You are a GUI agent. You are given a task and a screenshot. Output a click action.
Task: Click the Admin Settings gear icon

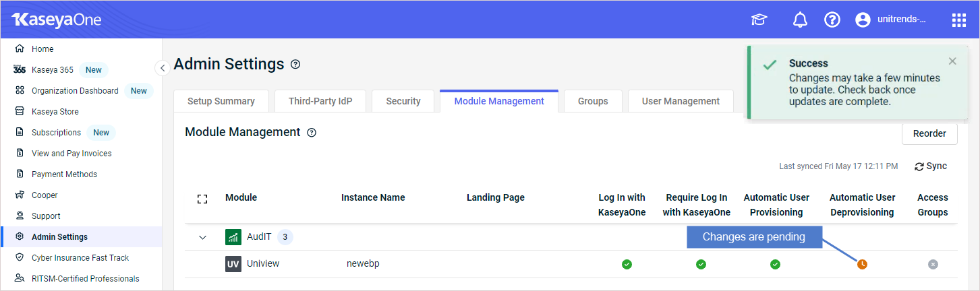20,236
